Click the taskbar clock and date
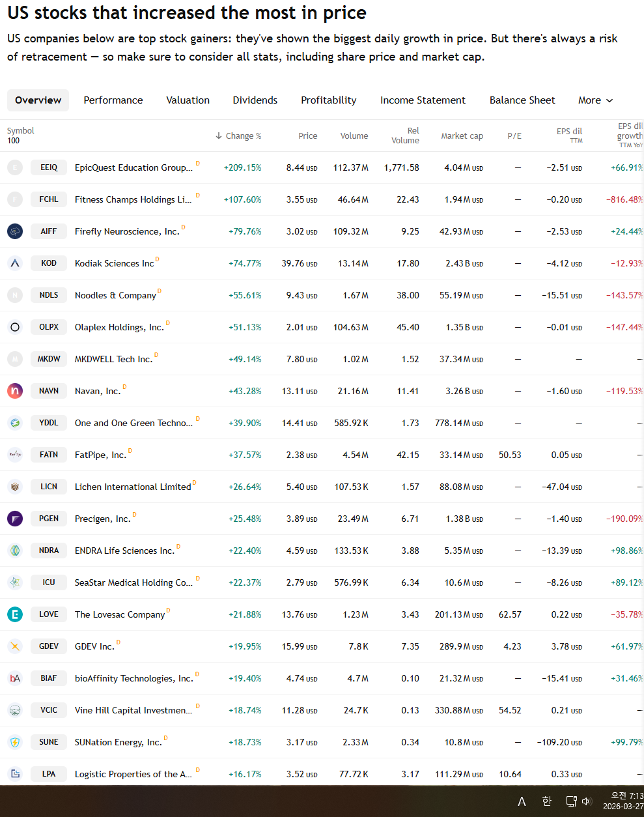The height and width of the screenshot is (817, 644). 623,801
